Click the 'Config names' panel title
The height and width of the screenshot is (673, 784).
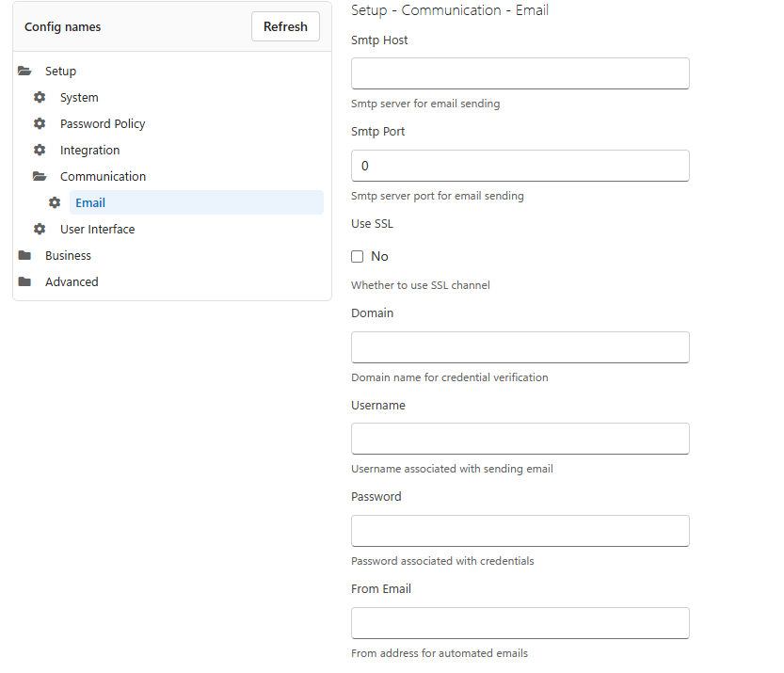pos(62,27)
